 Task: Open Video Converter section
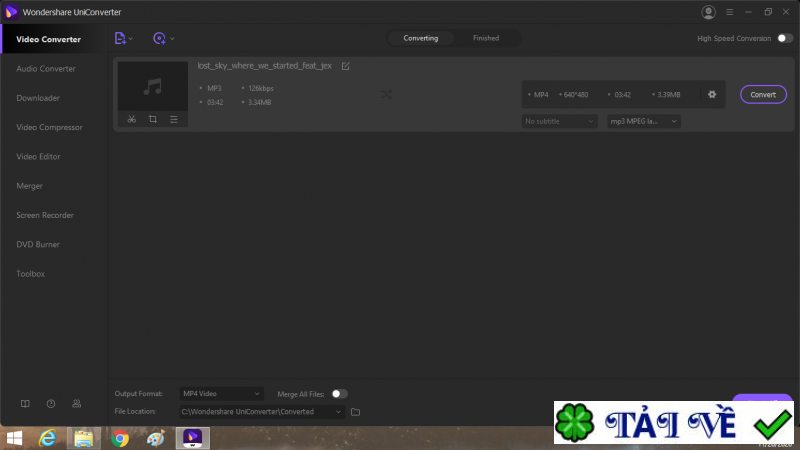click(x=48, y=39)
